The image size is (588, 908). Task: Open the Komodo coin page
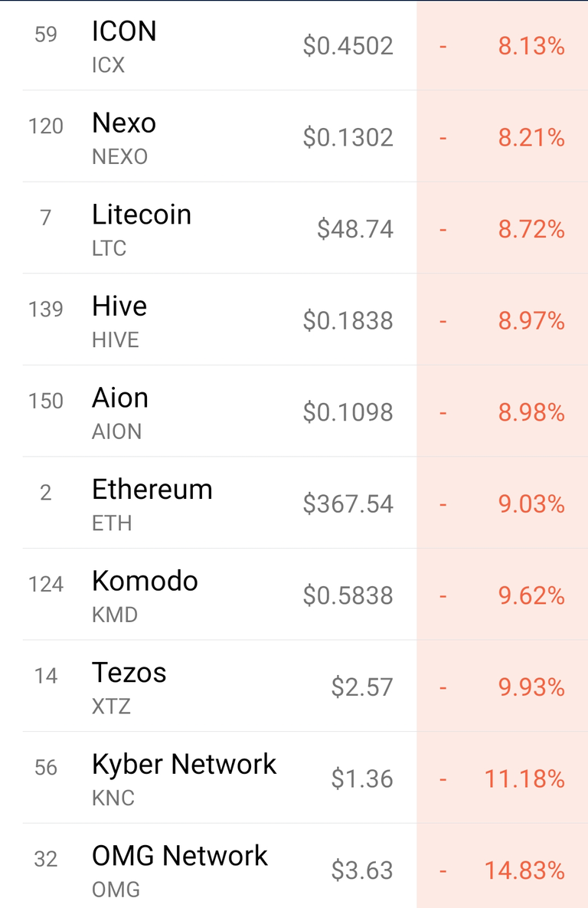(x=145, y=582)
